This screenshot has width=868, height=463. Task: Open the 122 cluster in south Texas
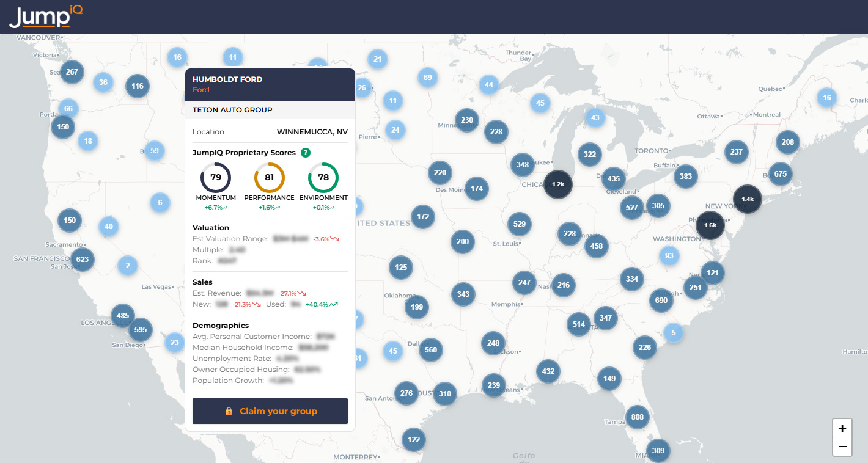pyautogui.click(x=414, y=440)
